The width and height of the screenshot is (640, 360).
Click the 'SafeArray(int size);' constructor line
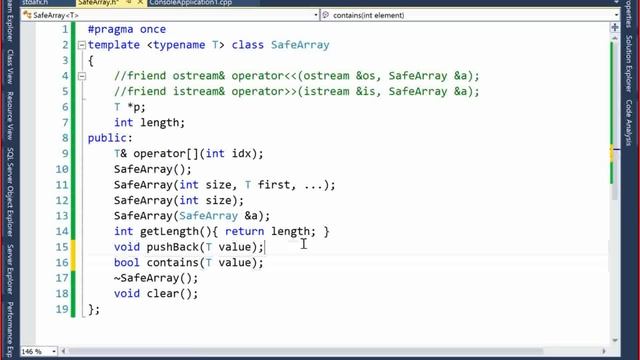click(179, 200)
